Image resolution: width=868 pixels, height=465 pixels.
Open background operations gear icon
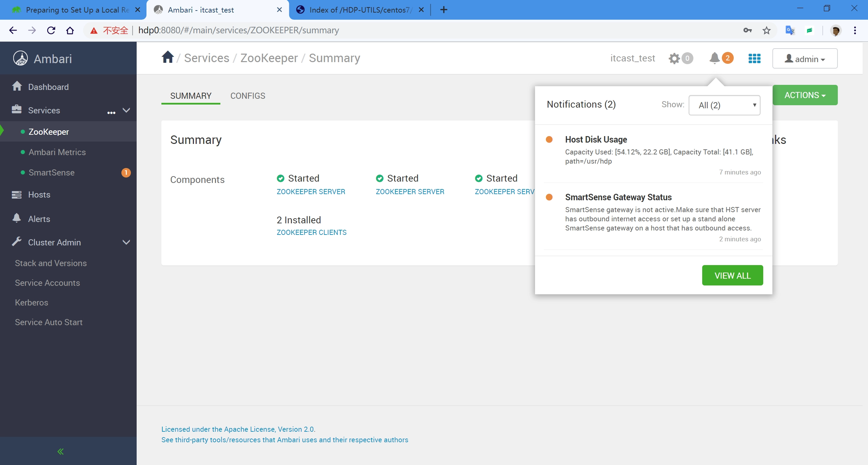674,58
